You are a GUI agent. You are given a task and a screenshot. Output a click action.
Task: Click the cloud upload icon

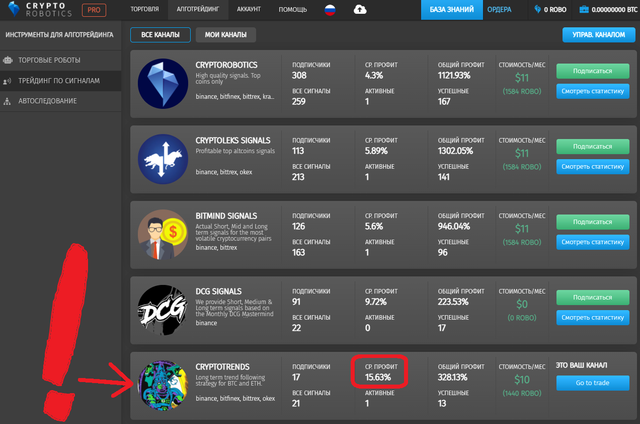pos(360,9)
